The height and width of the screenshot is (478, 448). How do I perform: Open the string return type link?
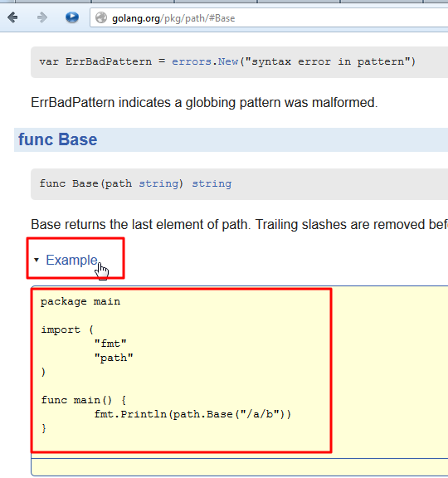tap(212, 183)
